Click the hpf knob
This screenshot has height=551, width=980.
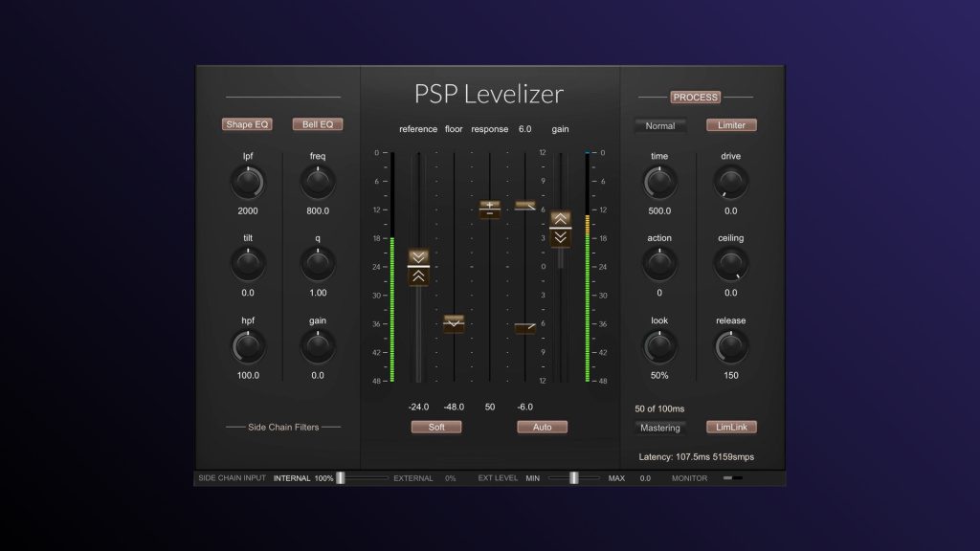pos(248,346)
